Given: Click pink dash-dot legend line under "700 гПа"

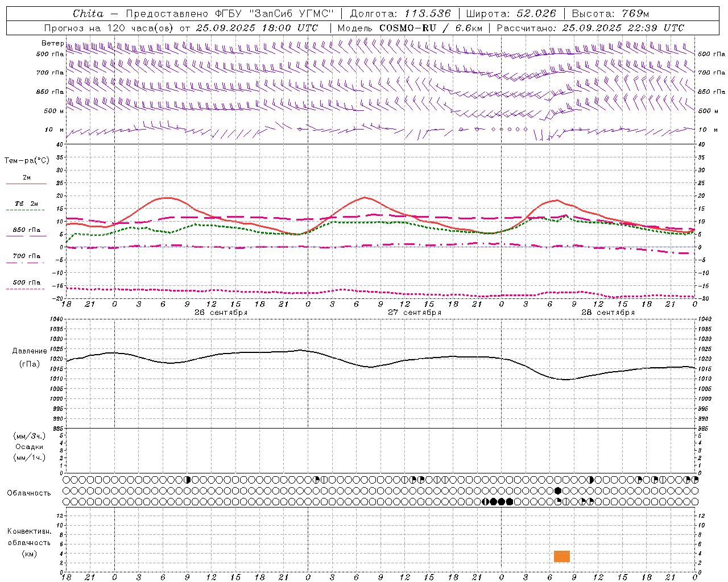Looking at the screenshot, I should point(25,262).
